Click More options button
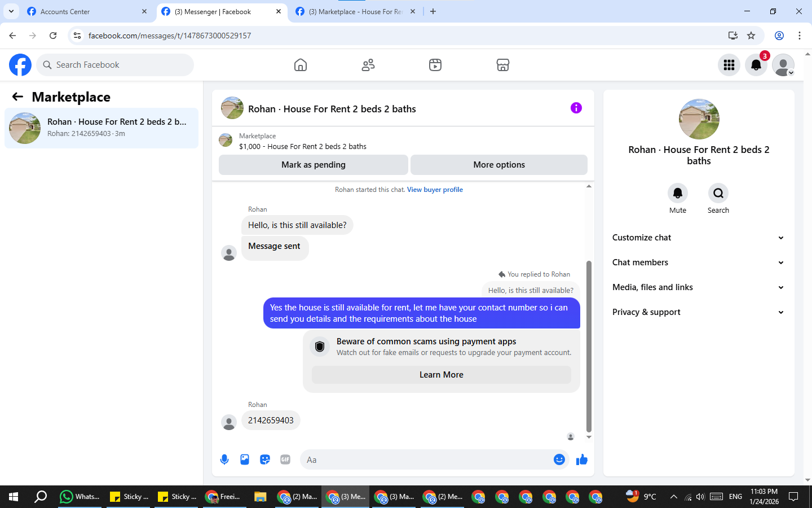Screen dimensions: 812x508 point(499,165)
